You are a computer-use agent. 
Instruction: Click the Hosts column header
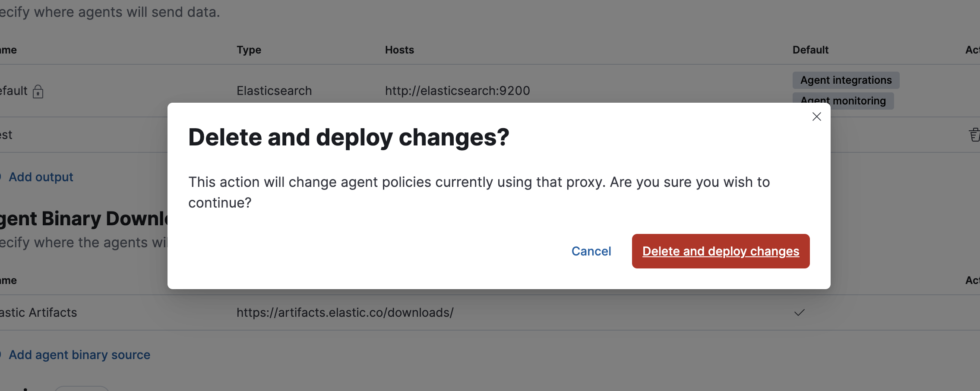pyautogui.click(x=399, y=50)
